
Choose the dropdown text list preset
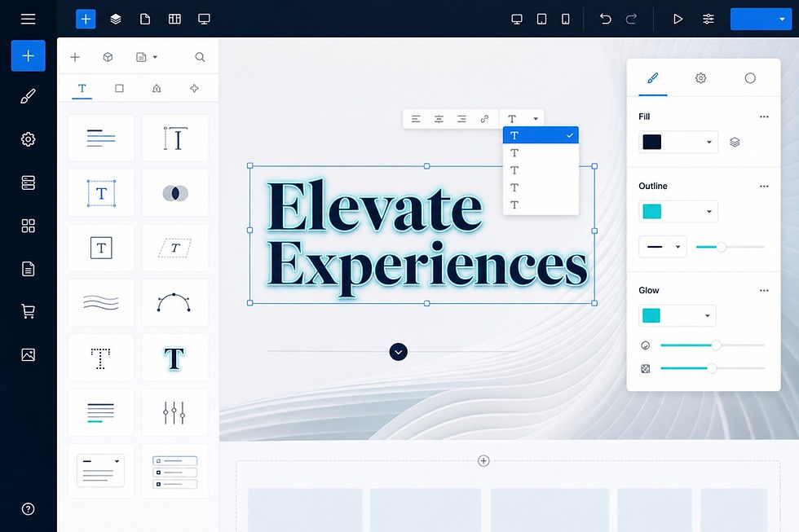click(101, 471)
